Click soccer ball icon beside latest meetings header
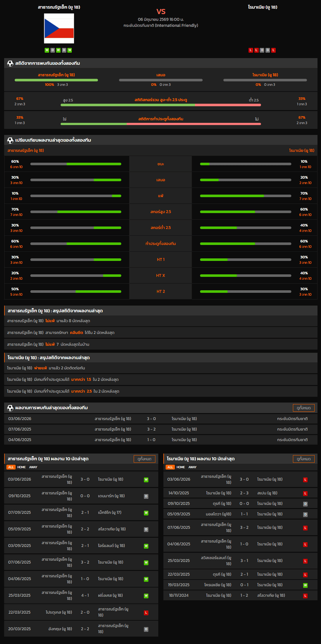Viewport: 321px width, 644px height. (10, 408)
